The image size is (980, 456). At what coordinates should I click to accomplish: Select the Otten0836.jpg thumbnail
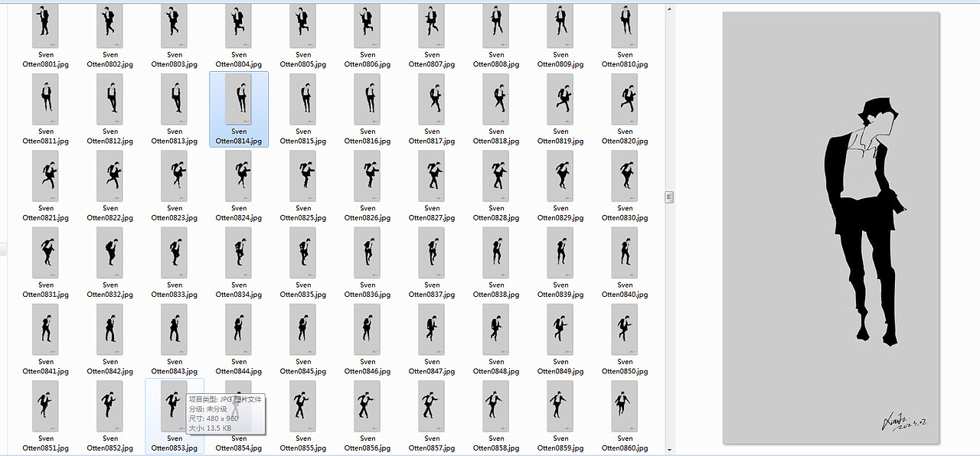367,252
